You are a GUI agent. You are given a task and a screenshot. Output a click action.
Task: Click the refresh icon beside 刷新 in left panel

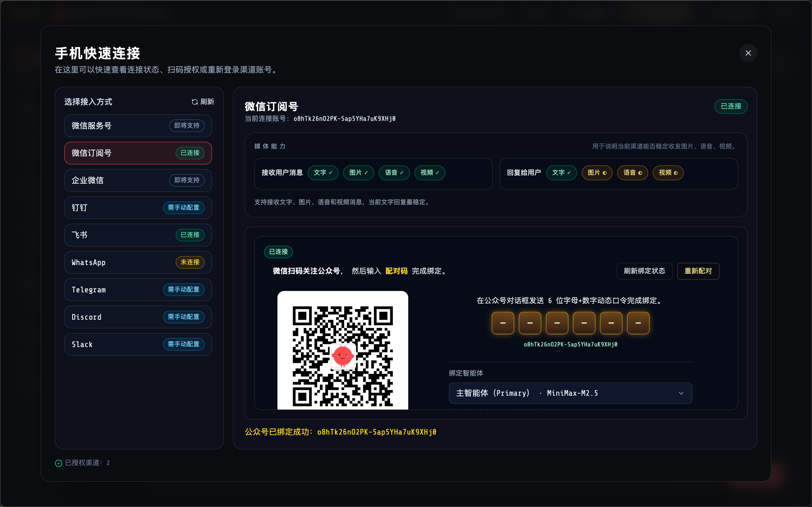(x=195, y=102)
